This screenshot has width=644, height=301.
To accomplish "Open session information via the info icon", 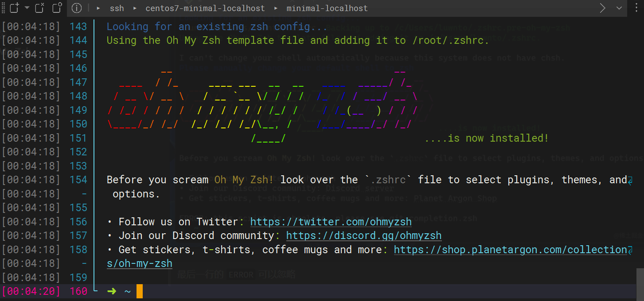I will point(76,8).
